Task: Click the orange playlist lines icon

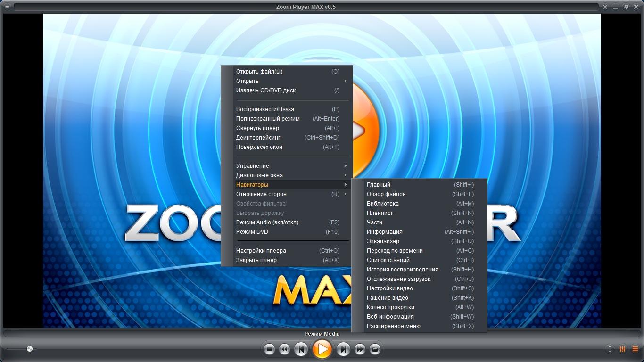Action: (635, 349)
